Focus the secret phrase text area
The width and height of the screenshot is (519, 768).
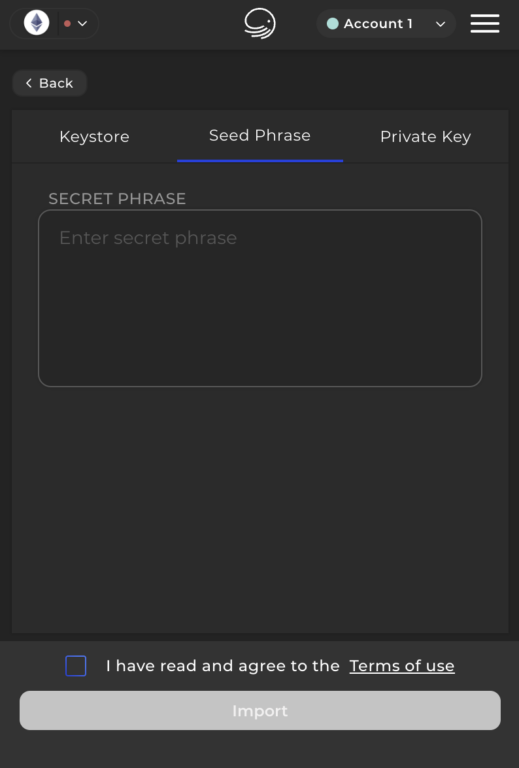pos(260,298)
